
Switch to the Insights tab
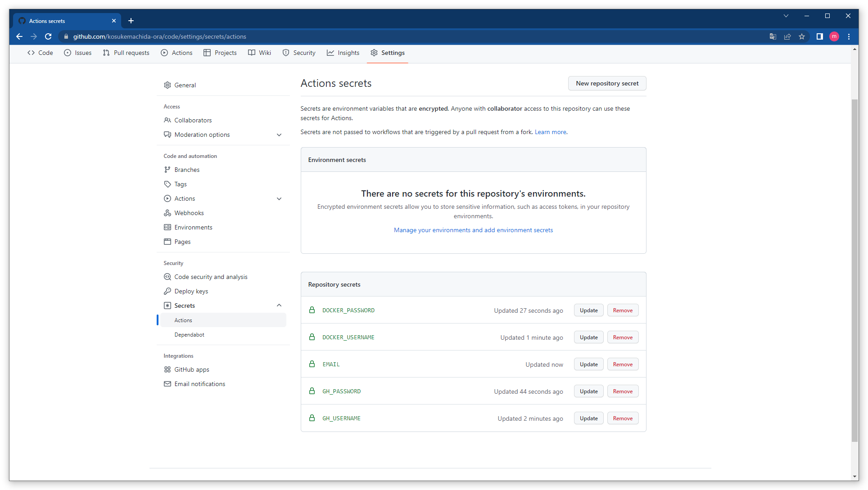tap(348, 53)
